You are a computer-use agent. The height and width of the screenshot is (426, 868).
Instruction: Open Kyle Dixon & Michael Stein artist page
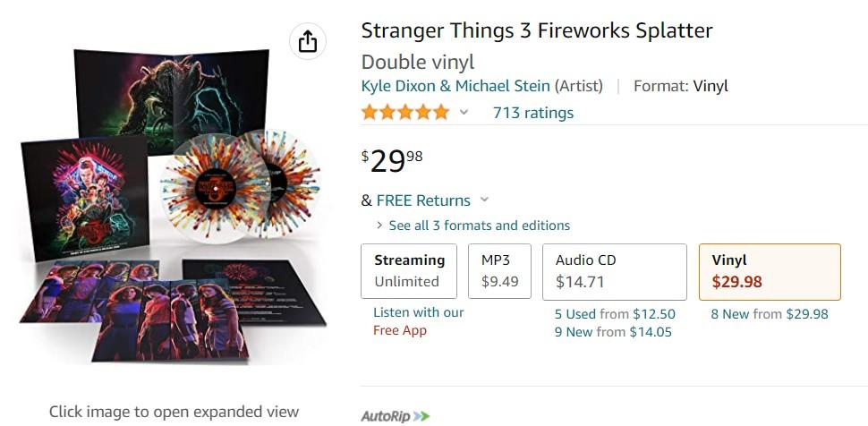(x=455, y=86)
